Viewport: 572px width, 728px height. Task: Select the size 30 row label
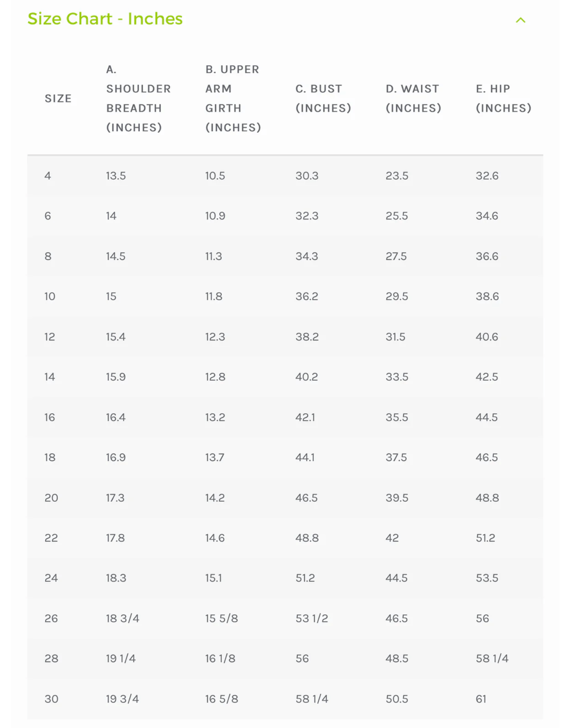(51, 699)
